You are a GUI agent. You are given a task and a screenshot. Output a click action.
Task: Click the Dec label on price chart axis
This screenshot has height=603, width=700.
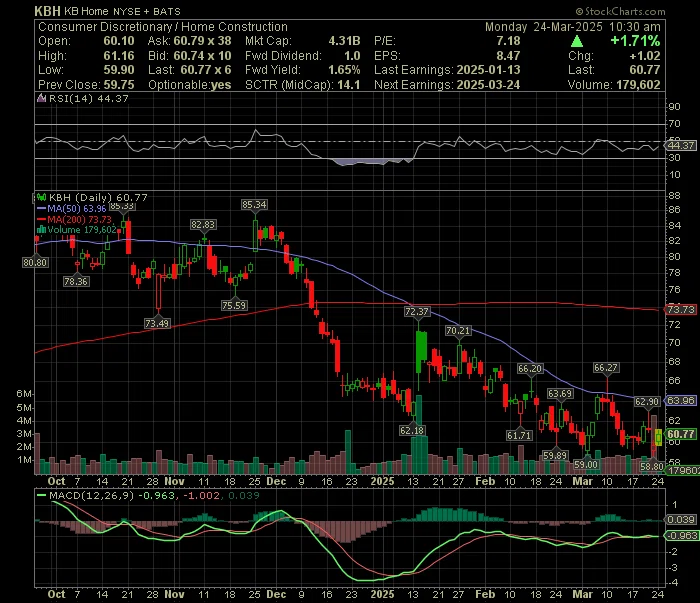pyautogui.click(x=276, y=481)
